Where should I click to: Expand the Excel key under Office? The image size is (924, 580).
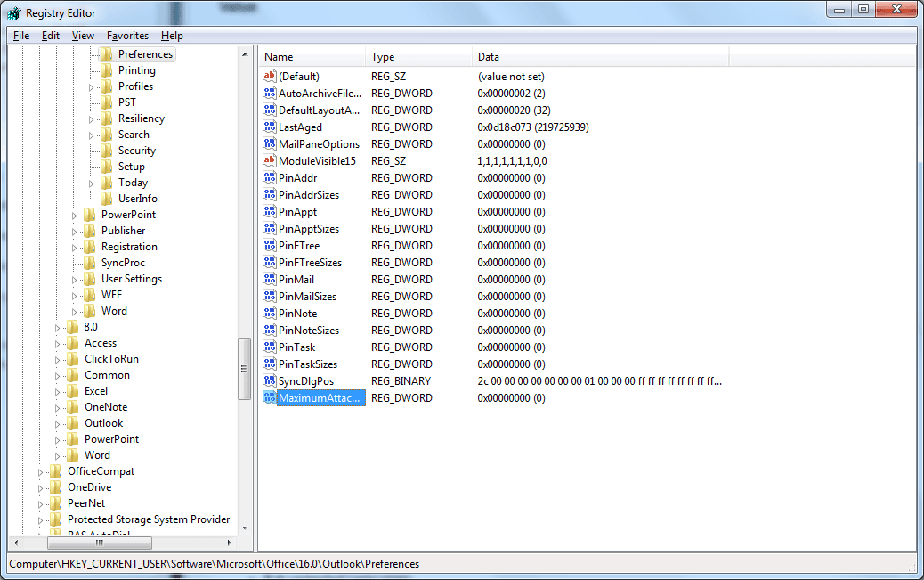pyautogui.click(x=57, y=392)
